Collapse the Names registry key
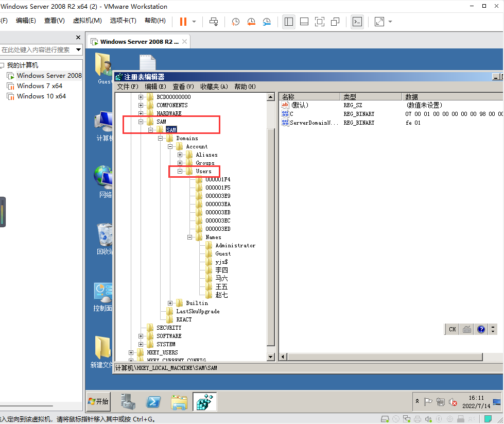The width and height of the screenshot is (504, 424). [x=189, y=238]
